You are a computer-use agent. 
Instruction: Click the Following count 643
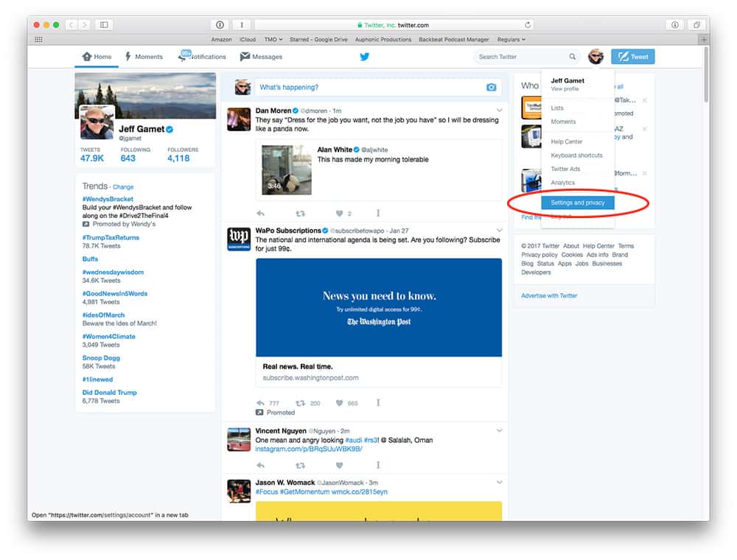[x=128, y=158]
